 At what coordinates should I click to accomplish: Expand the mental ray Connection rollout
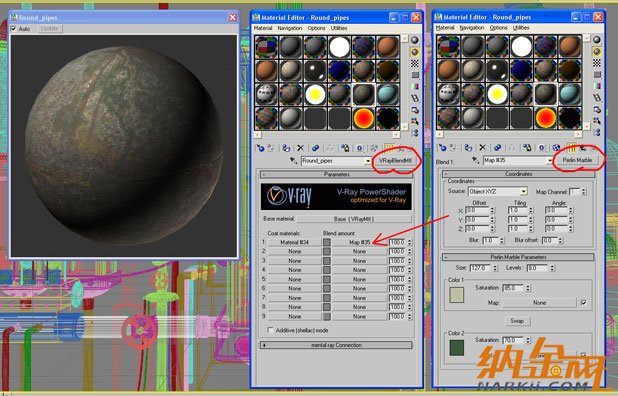(336, 345)
